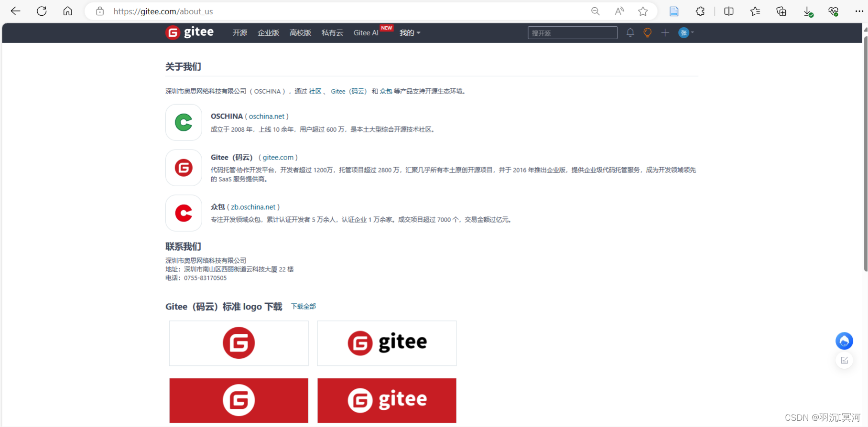This screenshot has width=868, height=427.
Task: Open browser extensions puzzle icon
Action: [x=700, y=11]
